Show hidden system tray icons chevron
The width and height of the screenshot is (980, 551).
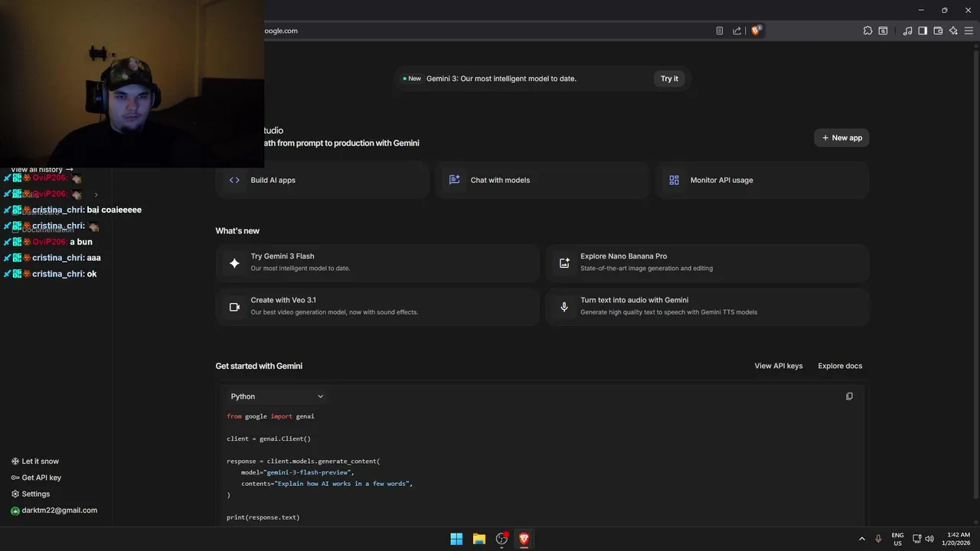861,539
